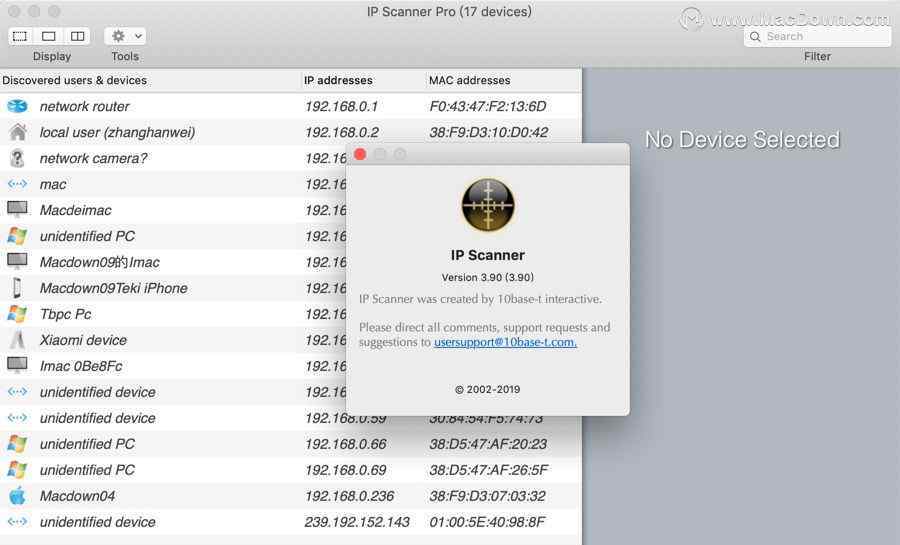Click IP address 192.168.0.1

pyautogui.click(x=342, y=106)
